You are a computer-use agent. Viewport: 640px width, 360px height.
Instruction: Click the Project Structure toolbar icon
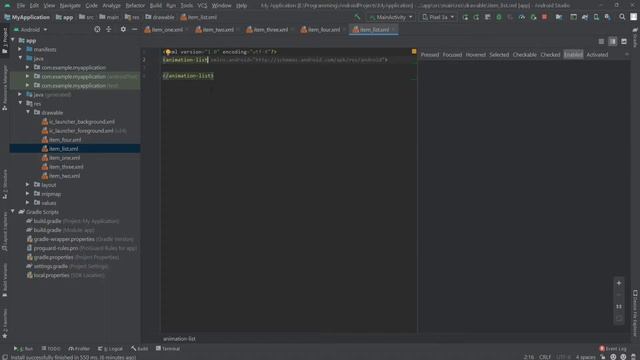point(559,17)
